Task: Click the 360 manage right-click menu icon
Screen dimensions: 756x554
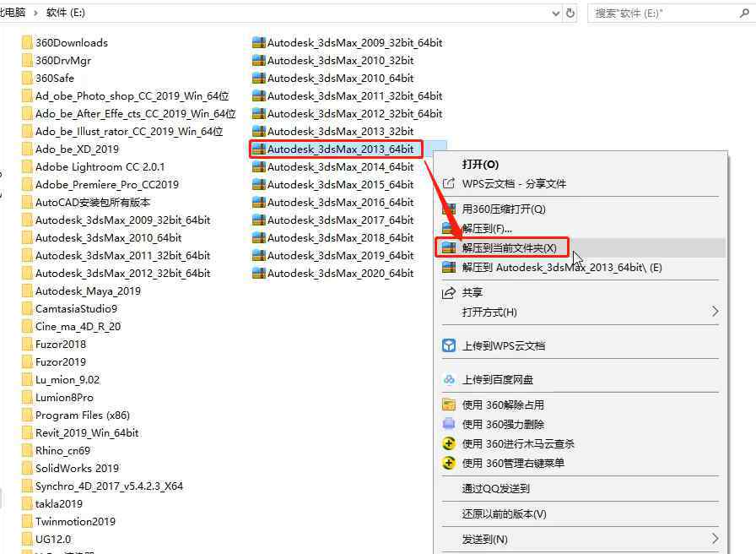Action: (449, 463)
